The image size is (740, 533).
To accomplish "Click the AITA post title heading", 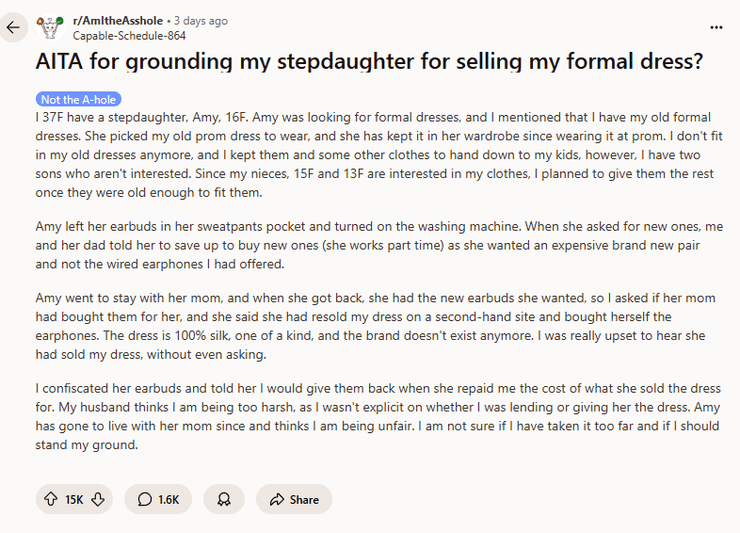I will click(368, 61).
